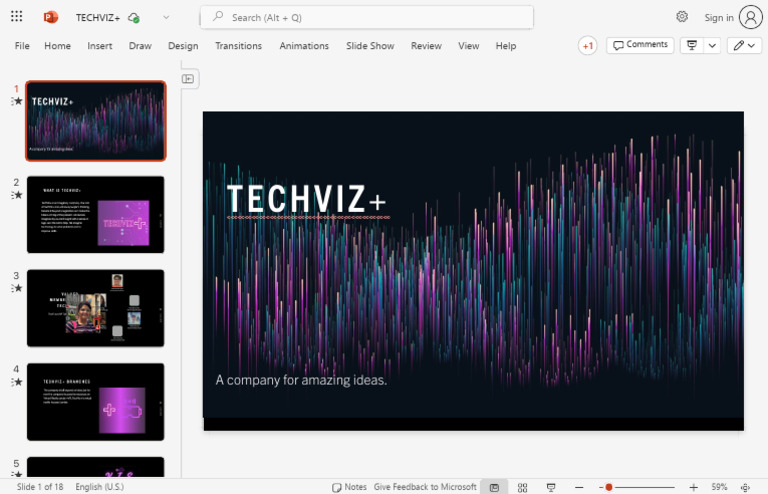Image resolution: width=768 pixels, height=494 pixels.
Task: Switch to the Design tab
Action: (x=183, y=46)
